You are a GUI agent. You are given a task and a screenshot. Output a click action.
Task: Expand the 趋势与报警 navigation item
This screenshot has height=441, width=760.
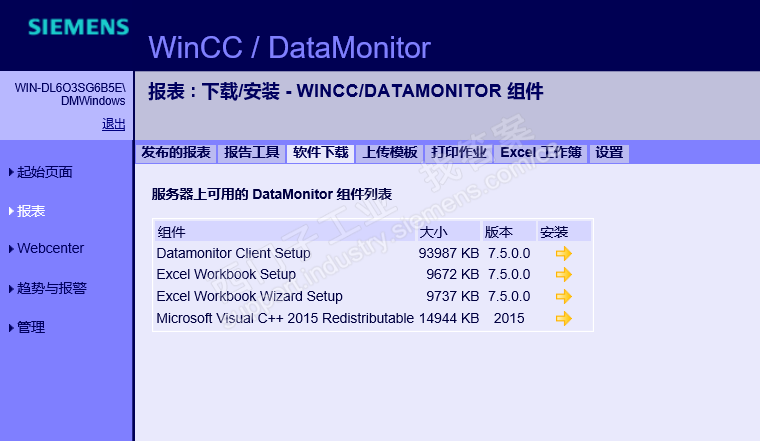(51, 288)
